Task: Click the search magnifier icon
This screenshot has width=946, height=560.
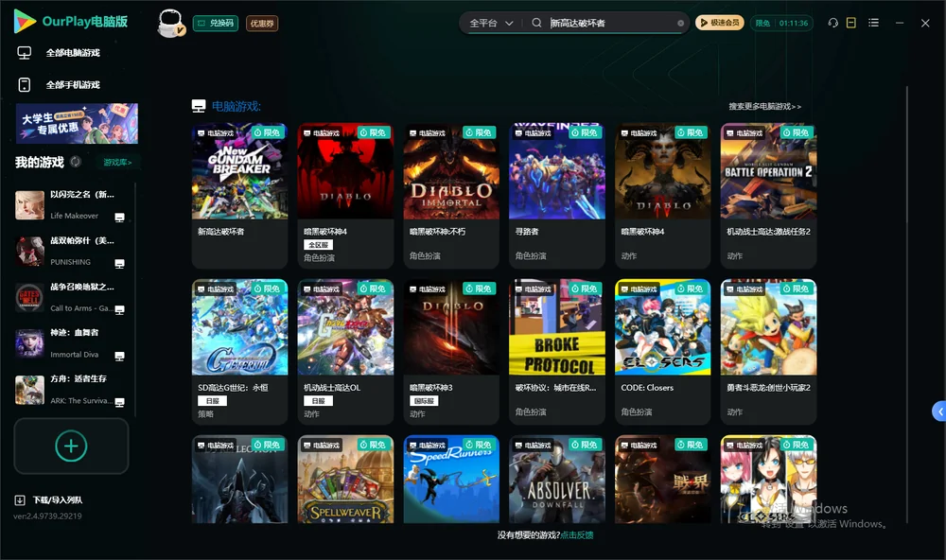Action: click(x=536, y=23)
